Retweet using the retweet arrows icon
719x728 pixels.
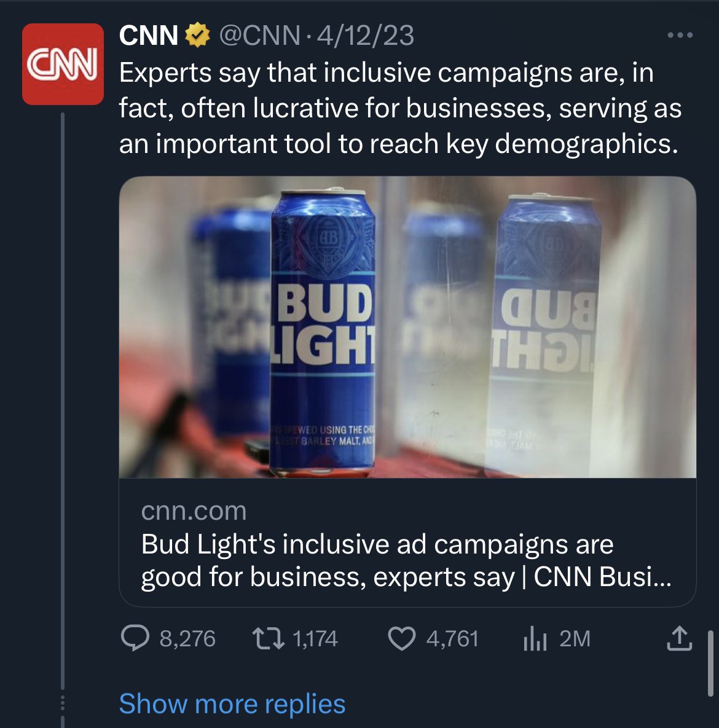[x=269, y=638]
